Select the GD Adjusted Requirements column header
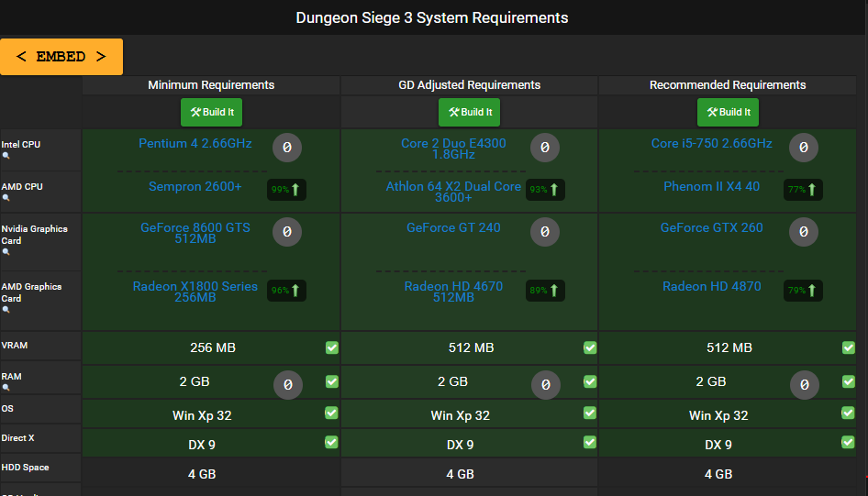 coord(470,85)
